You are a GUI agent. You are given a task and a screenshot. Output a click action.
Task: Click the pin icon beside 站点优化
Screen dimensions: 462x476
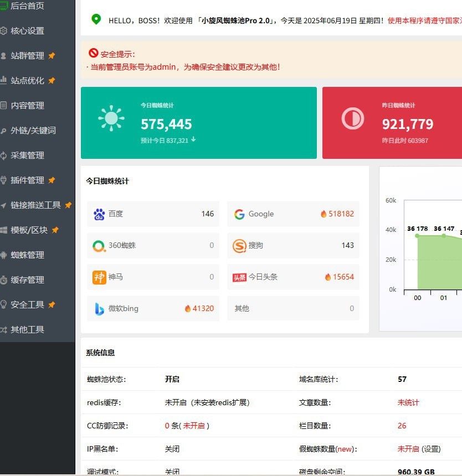tap(52, 80)
